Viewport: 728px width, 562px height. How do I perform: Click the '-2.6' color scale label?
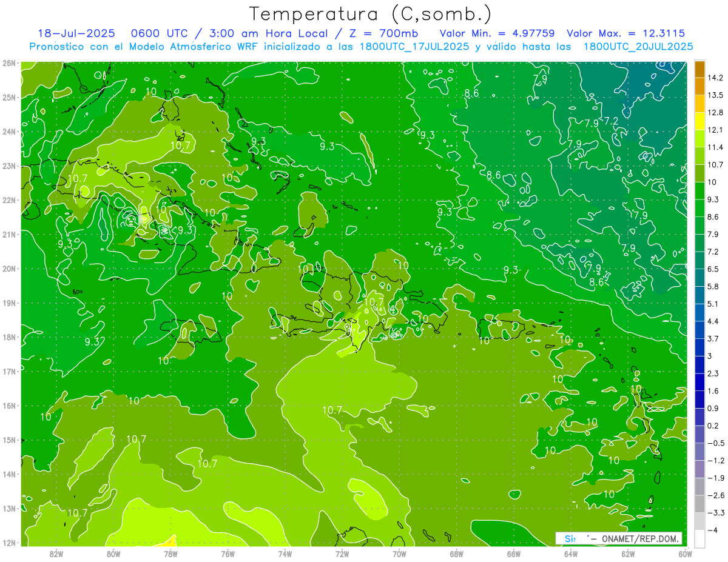click(716, 495)
